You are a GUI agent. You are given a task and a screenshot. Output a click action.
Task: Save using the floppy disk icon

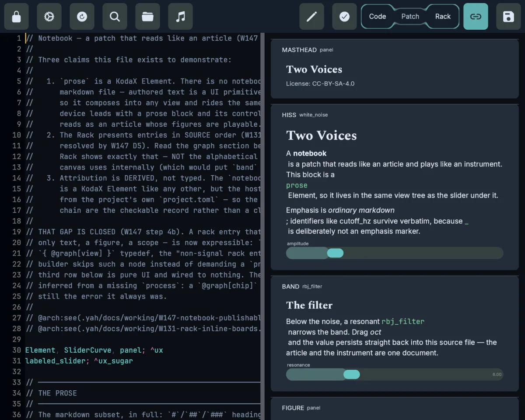pos(508,17)
